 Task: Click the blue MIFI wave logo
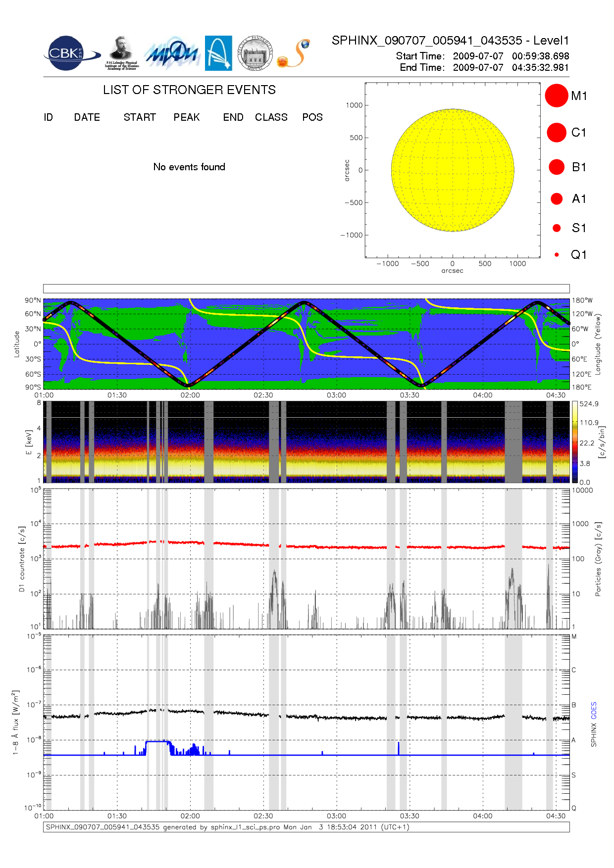(172, 53)
